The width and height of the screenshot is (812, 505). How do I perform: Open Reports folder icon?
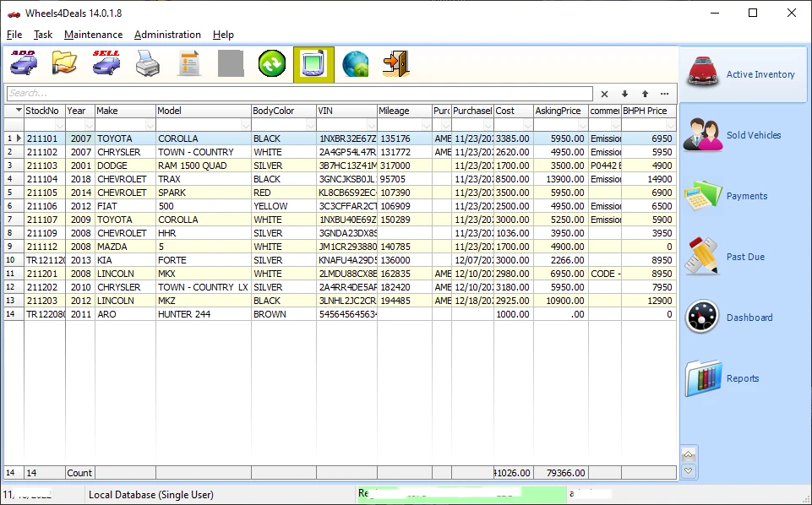(x=703, y=378)
